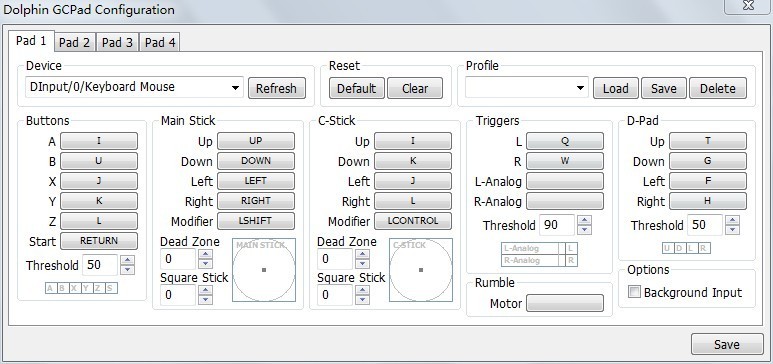Delete the selected profile
The image size is (773, 364).
coord(718,88)
